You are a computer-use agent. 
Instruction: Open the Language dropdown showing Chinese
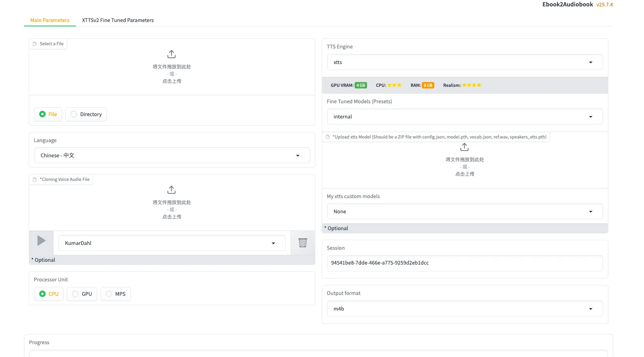[172, 155]
